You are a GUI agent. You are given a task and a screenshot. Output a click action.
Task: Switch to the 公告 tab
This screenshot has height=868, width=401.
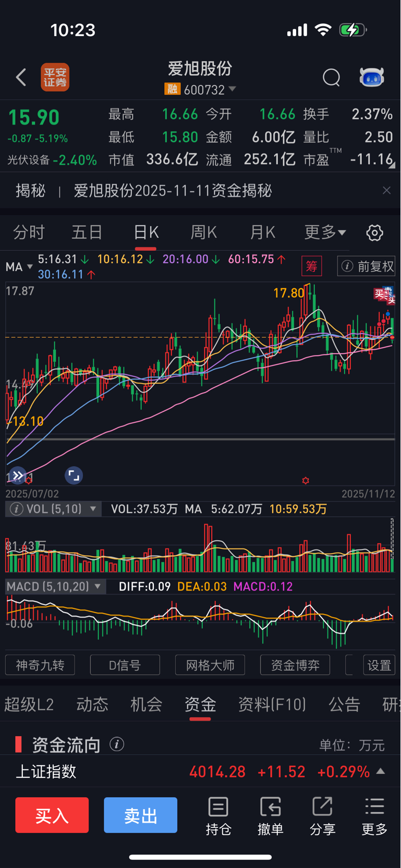click(344, 705)
